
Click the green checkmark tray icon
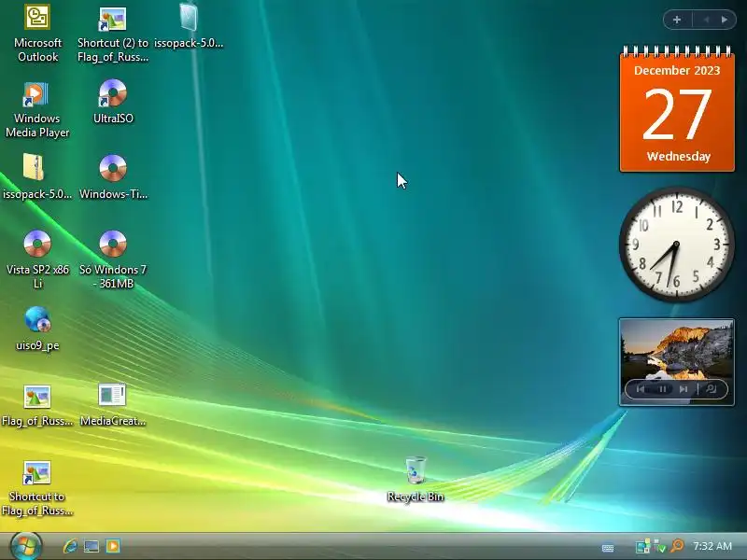click(x=659, y=546)
